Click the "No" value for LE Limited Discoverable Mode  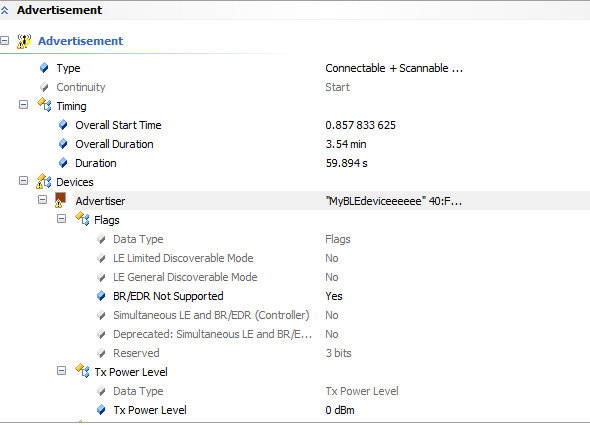click(331, 258)
